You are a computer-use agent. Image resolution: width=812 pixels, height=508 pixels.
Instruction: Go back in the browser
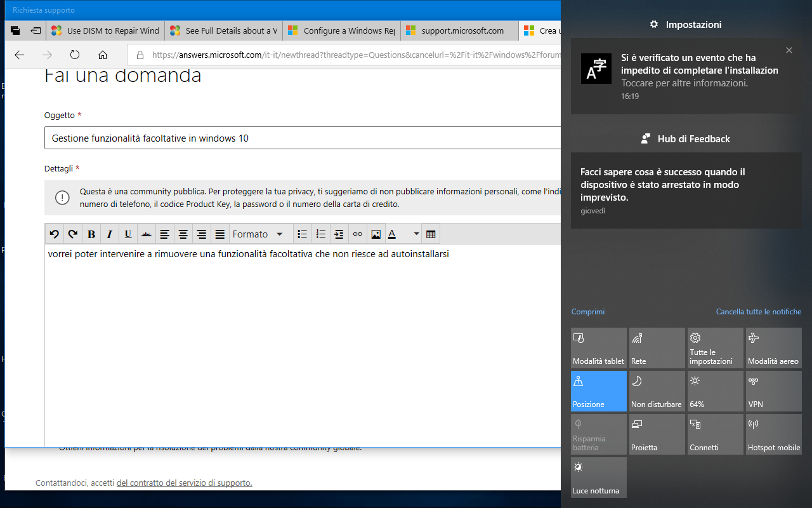pyautogui.click(x=20, y=55)
